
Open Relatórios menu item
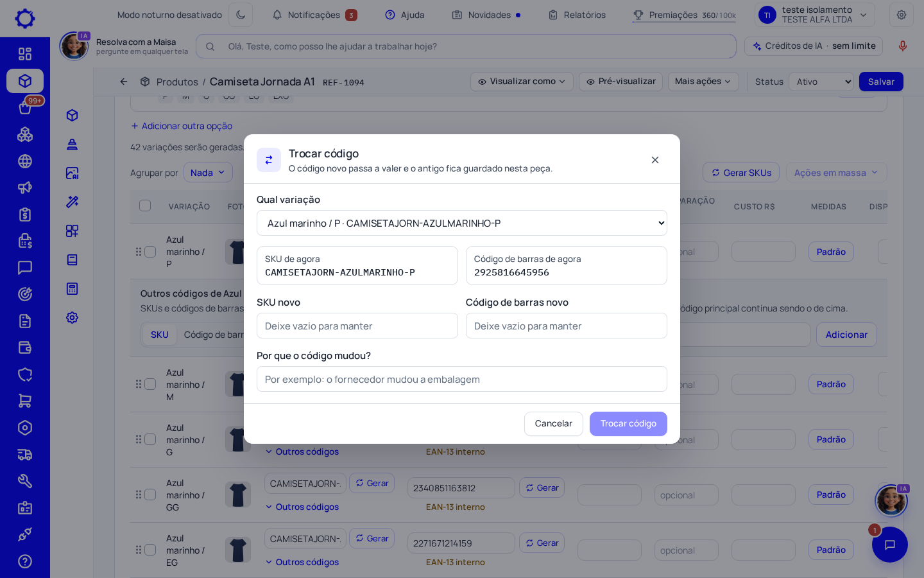(577, 15)
